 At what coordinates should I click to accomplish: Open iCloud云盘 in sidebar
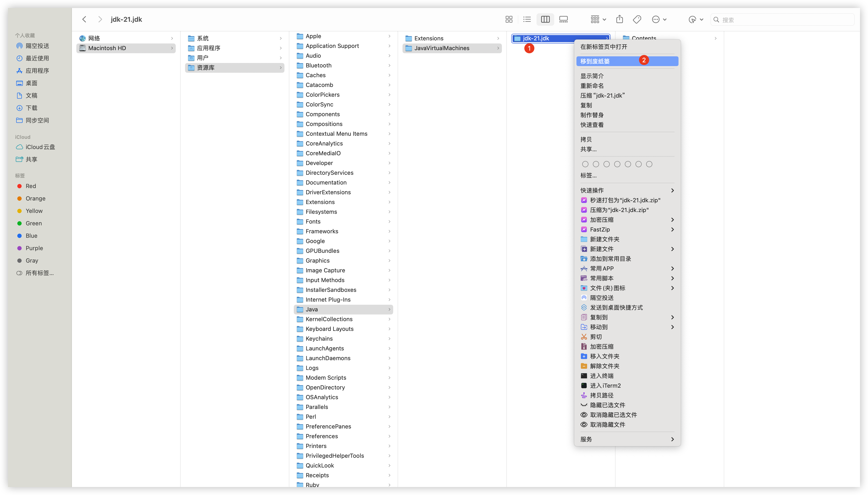[40, 147]
